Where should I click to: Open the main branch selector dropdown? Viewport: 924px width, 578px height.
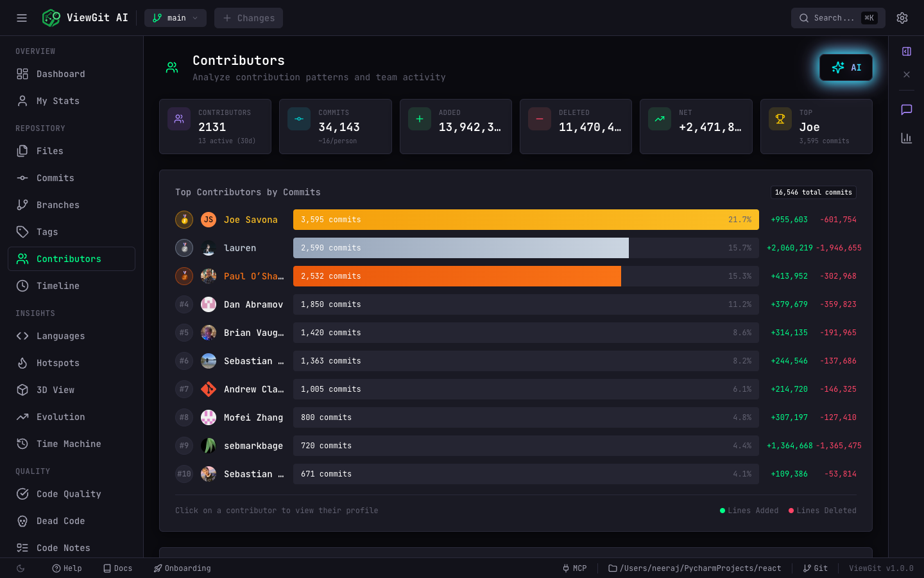(175, 18)
